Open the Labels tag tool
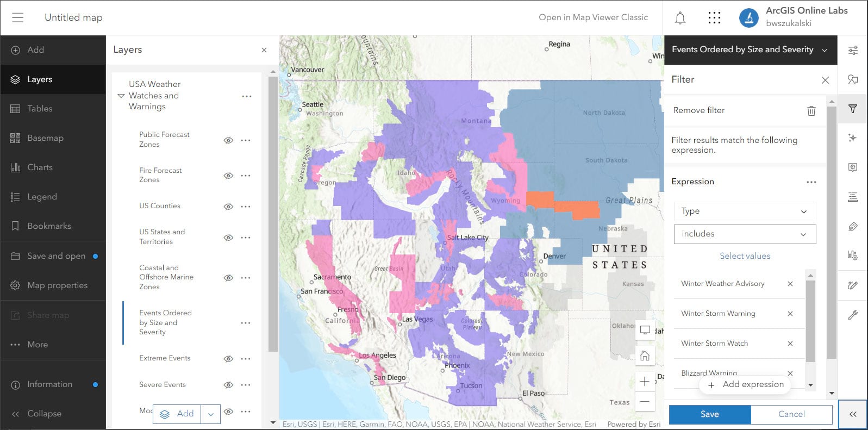 [x=853, y=226]
